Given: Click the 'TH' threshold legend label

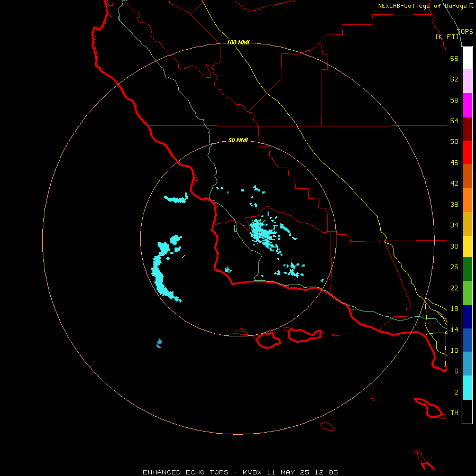Looking at the screenshot, I should [454, 413].
